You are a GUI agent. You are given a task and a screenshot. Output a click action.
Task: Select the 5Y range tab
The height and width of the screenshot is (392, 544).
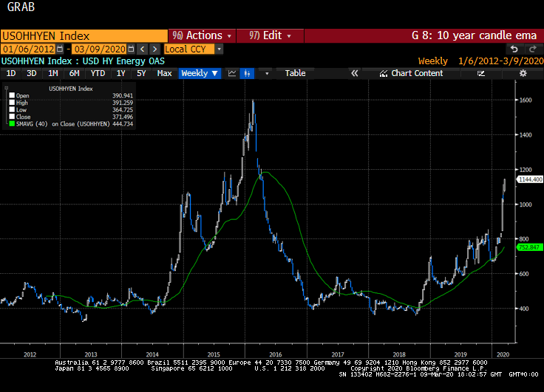click(141, 74)
